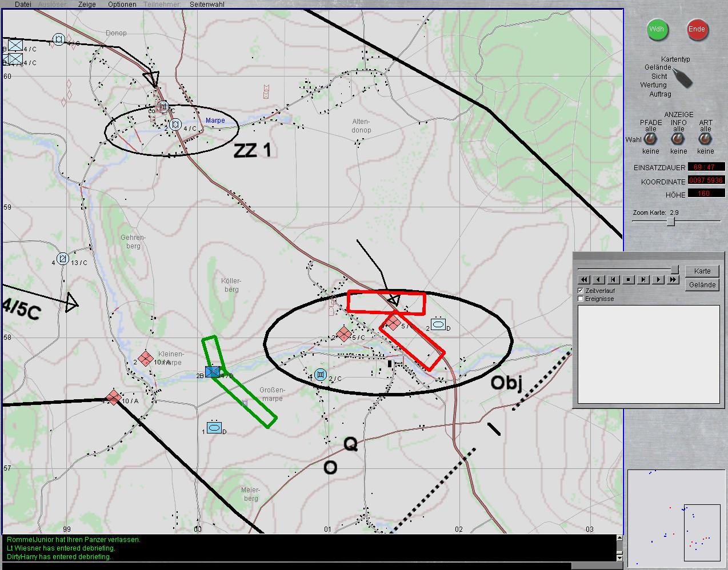Click the blue tank unit 1 D icon
This screenshot has width=728, height=570.
coord(214,427)
